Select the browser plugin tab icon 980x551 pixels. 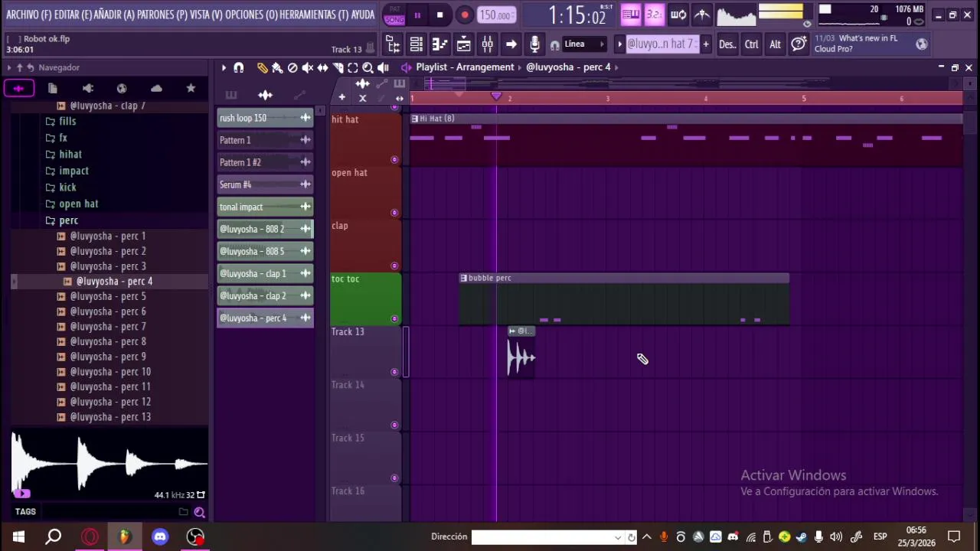click(87, 89)
